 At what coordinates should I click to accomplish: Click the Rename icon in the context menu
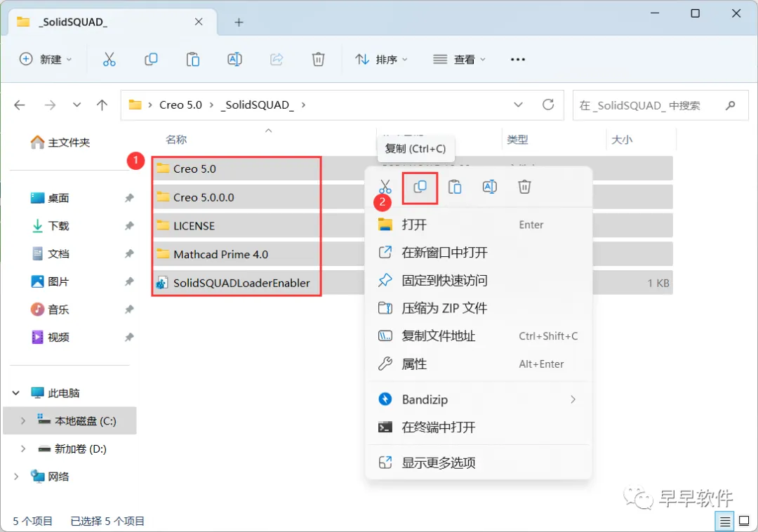(490, 187)
